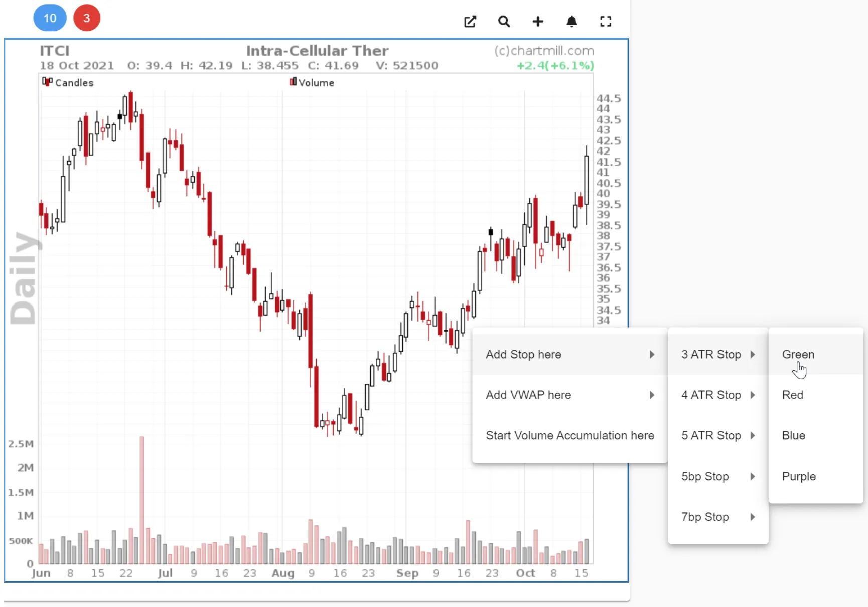Choose Green stop color
This screenshot has height=607, width=868.
(816, 354)
